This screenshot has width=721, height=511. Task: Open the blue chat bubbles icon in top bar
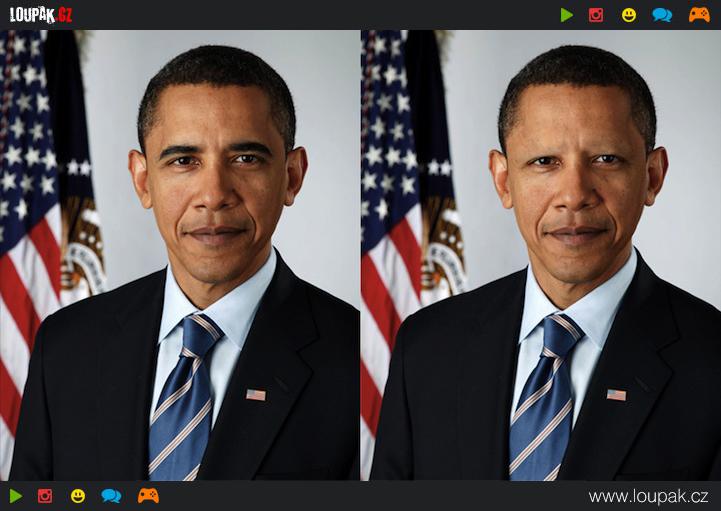[662, 15]
